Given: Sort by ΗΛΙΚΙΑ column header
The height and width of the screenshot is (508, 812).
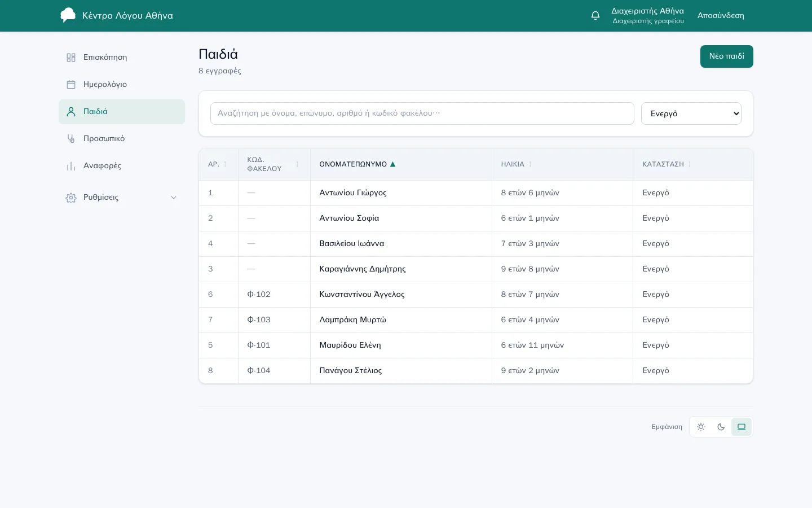Looking at the screenshot, I should point(562,164).
